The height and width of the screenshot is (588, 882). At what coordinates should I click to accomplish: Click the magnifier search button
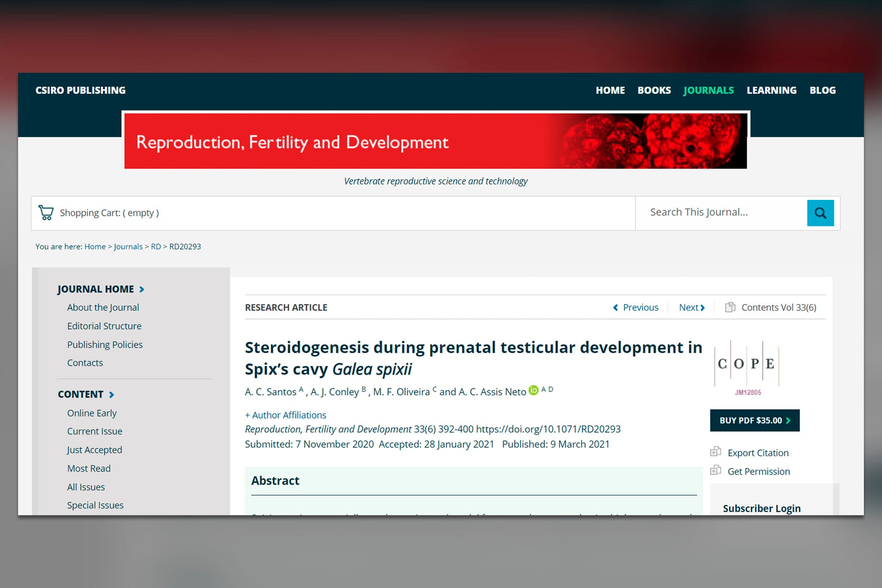[x=820, y=213]
